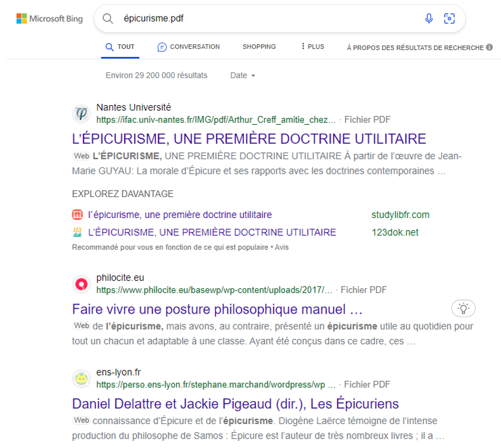Click the 123dok.net domain link
The image size is (501, 448).
click(395, 232)
